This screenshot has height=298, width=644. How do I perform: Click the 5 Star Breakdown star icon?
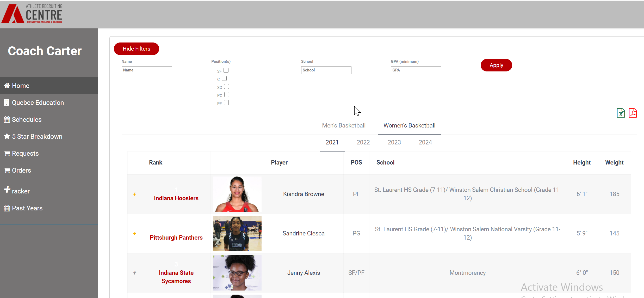(7, 136)
